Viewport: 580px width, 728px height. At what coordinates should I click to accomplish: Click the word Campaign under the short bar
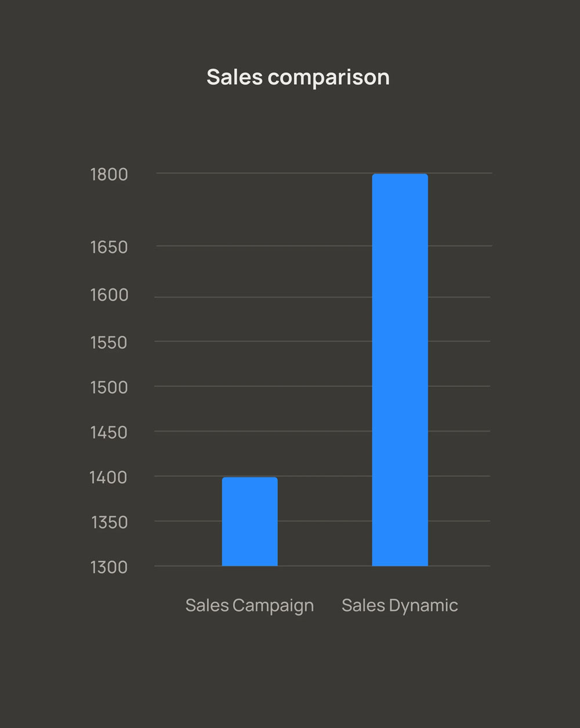tap(273, 607)
